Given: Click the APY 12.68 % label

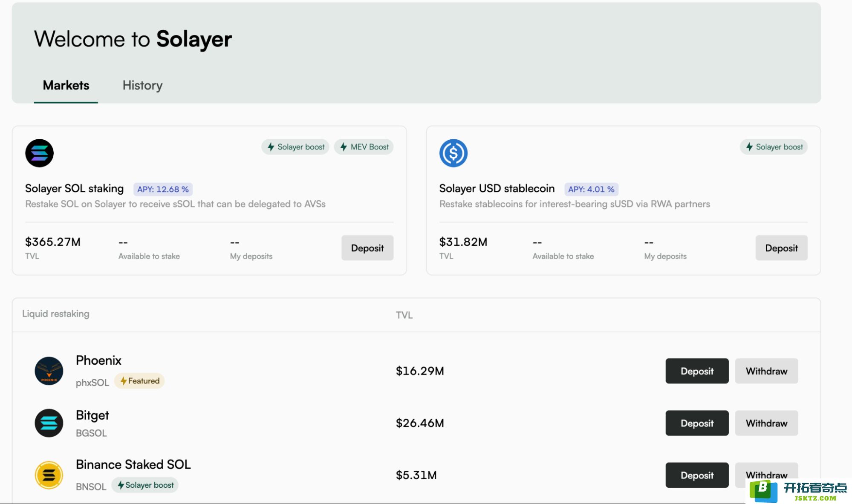Looking at the screenshot, I should click(163, 189).
